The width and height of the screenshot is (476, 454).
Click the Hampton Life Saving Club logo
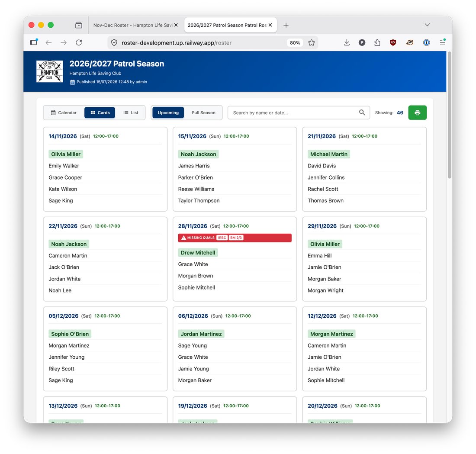[x=49, y=71]
